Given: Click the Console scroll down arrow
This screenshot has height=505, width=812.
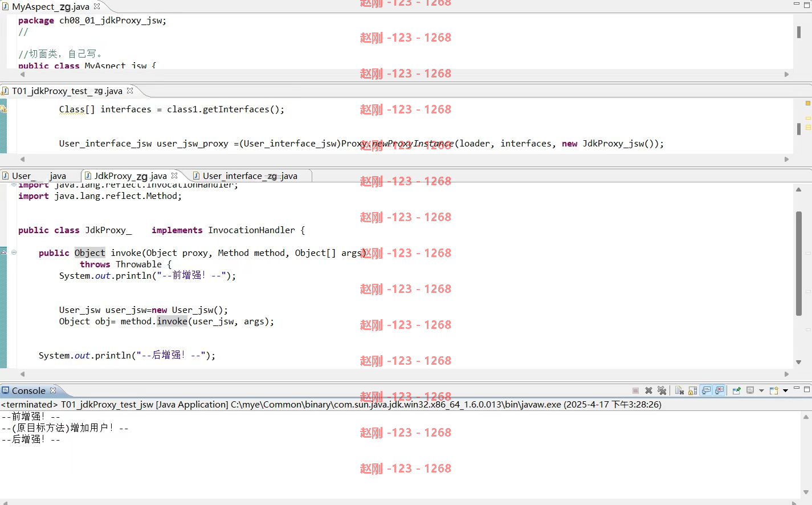Looking at the screenshot, I should point(806,492).
